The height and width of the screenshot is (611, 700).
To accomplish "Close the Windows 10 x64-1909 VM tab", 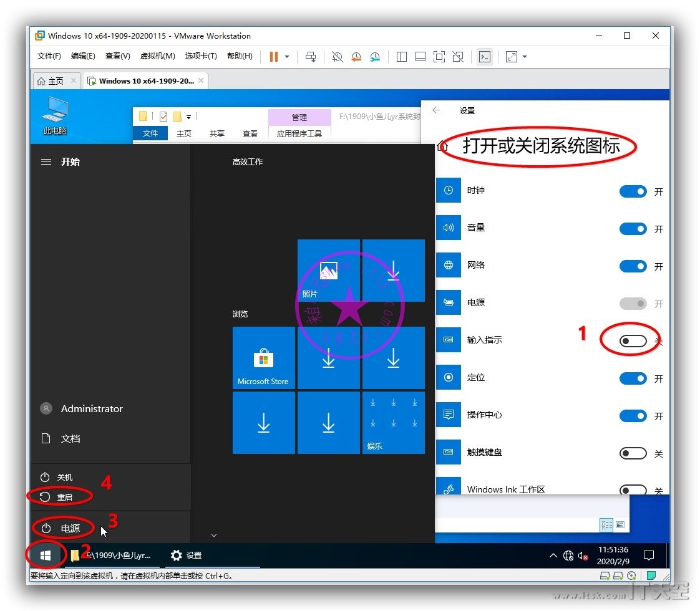I will [201, 80].
